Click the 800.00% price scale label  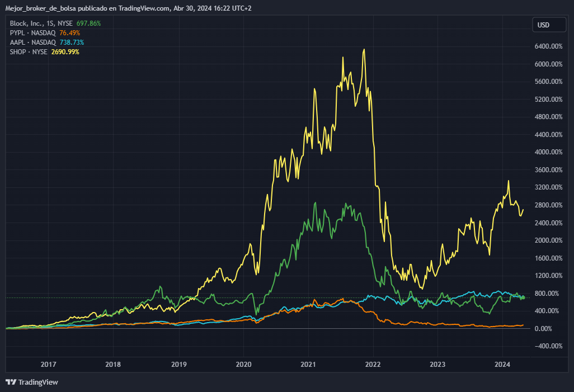(547, 294)
